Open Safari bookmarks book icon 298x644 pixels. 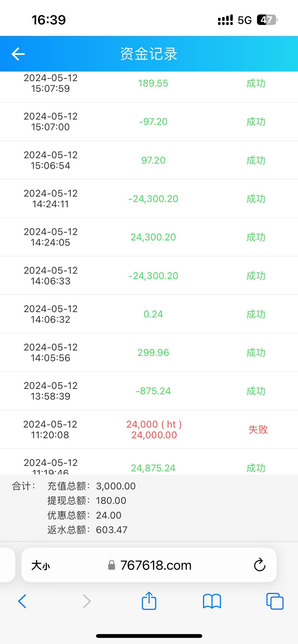click(x=212, y=601)
